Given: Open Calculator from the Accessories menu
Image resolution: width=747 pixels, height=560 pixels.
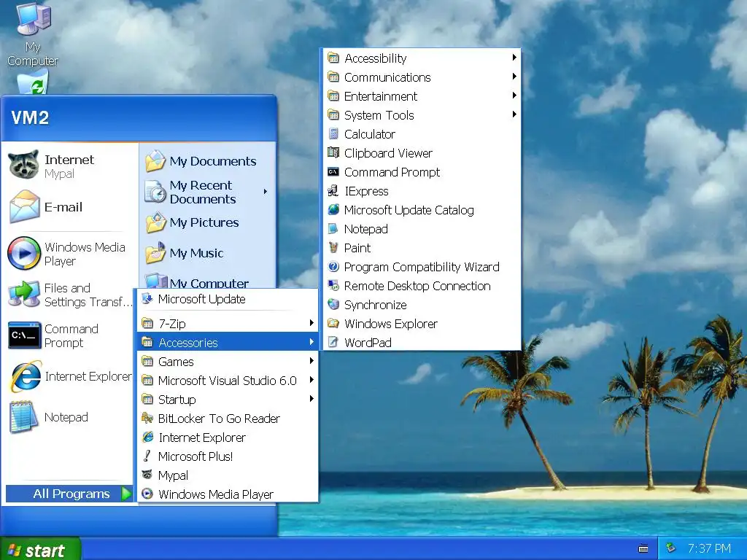Looking at the screenshot, I should (422, 134).
